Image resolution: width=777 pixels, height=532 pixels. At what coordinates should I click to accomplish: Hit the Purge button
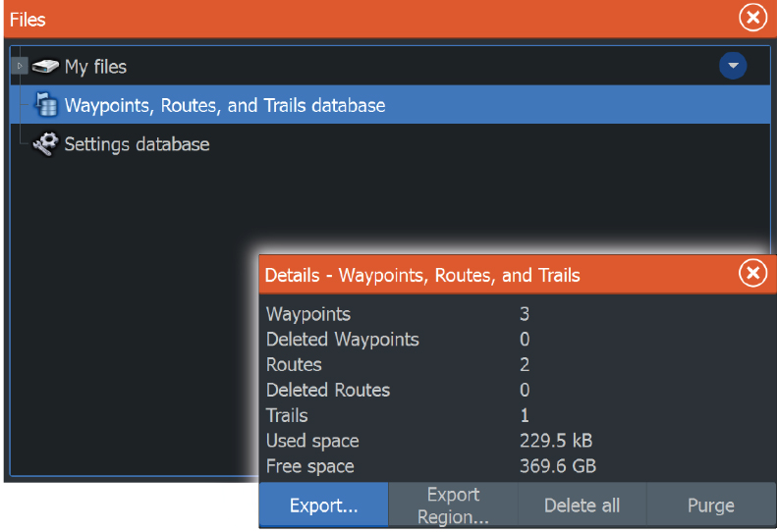pos(710,505)
